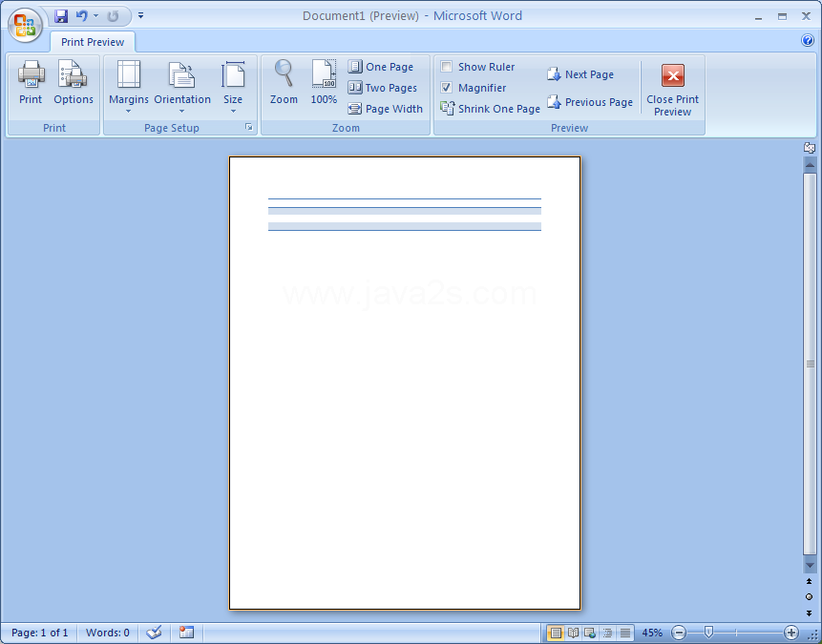Jump to previous page double-arrow button

tap(810, 582)
